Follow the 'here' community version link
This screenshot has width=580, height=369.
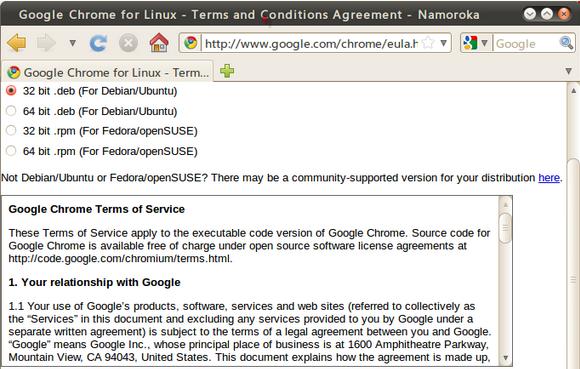[x=549, y=178]
